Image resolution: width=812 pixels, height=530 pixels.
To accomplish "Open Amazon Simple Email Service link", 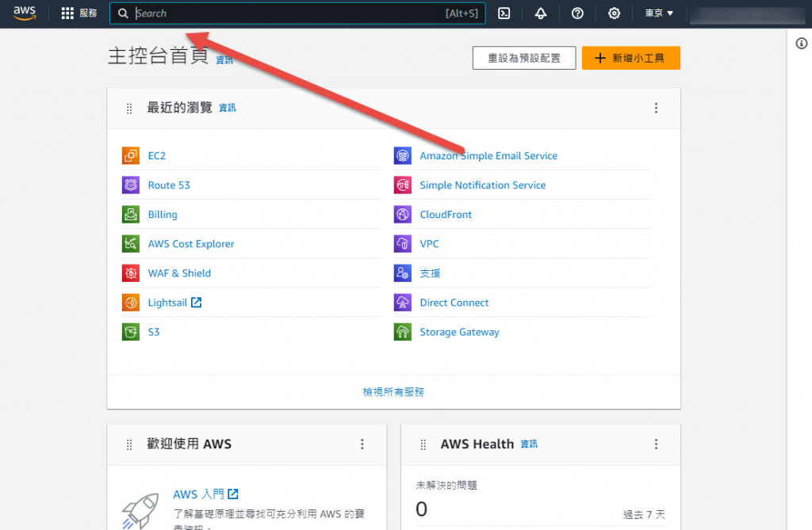I will (x=488, y=156).
